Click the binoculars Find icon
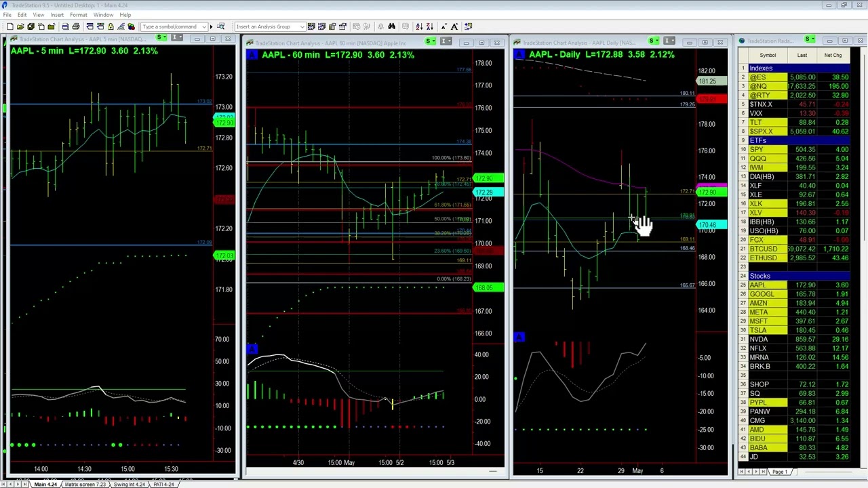The height and width of the screenshot is (488, 868). point(391,26)
